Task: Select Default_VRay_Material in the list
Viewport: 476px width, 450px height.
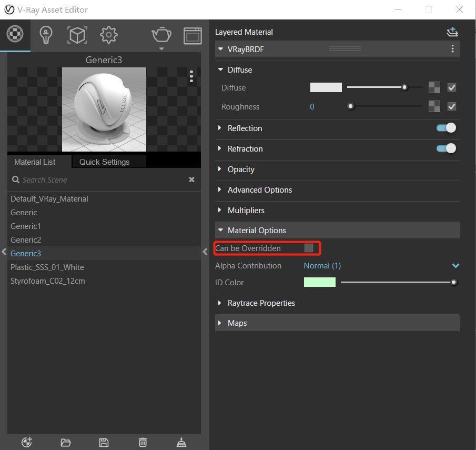Action: point(104,199)
